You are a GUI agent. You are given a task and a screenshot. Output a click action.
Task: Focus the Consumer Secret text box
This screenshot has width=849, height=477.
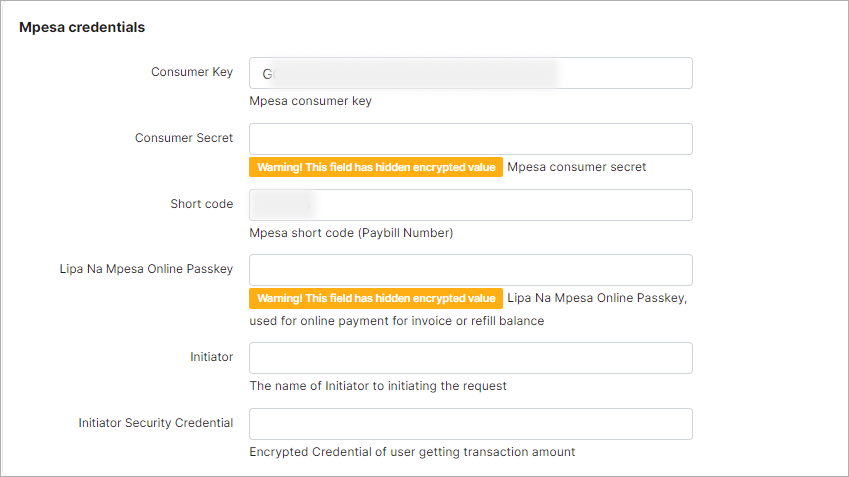[470, 139]
